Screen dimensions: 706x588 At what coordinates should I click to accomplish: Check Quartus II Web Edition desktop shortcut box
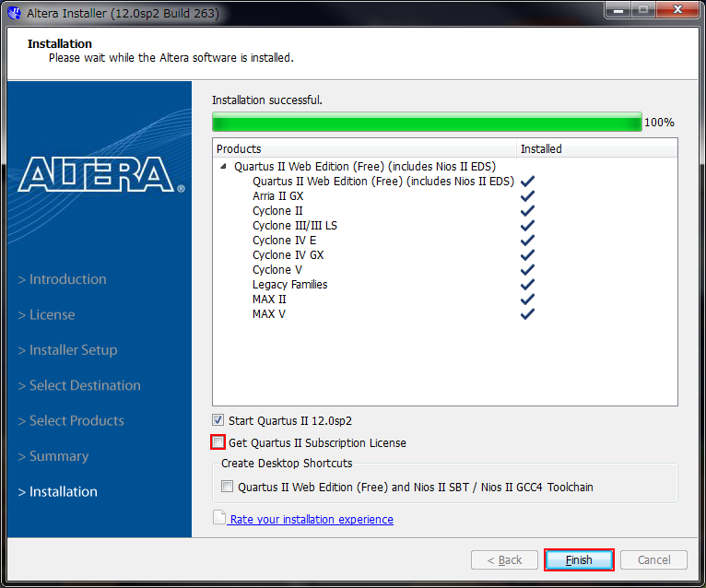[227, 487]
